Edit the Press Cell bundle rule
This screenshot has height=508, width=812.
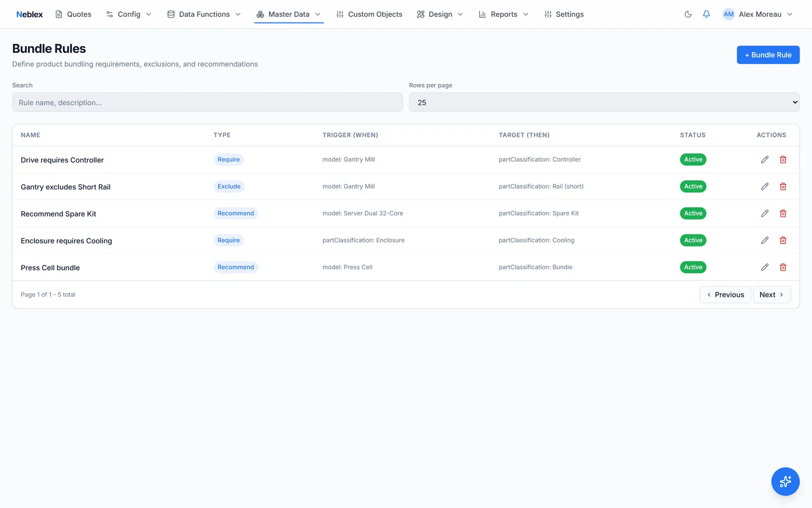click(765, 267)
